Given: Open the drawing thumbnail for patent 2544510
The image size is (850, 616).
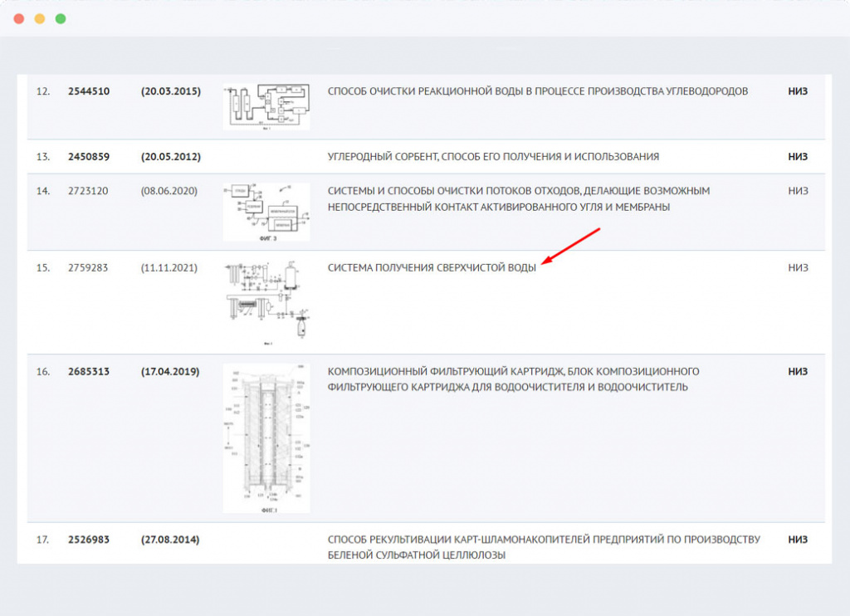Looking at the screenshot, I should tap(266, 105).
